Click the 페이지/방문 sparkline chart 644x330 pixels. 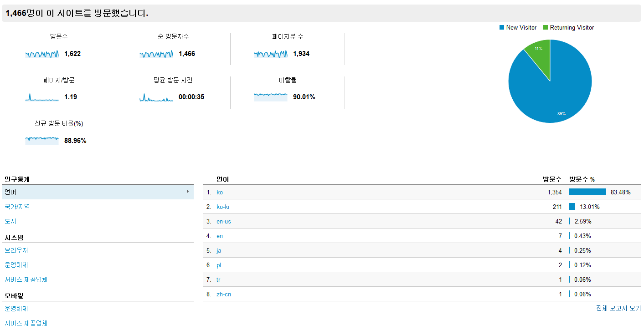(x=42, y=97)
